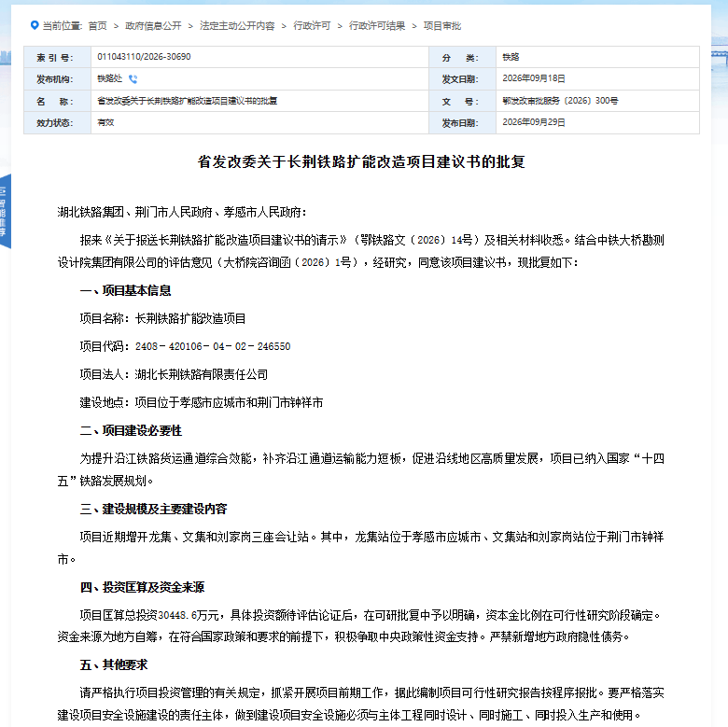Open 政府信息公开 breadcrumb link
The height and width of the screenshot is (727, 728).
[153, 26]
